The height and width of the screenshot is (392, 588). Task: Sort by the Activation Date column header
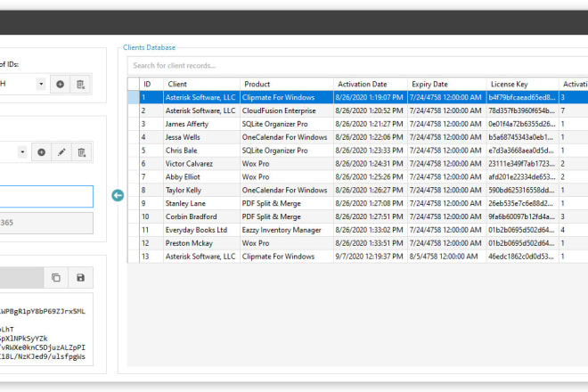pos(371,84)
